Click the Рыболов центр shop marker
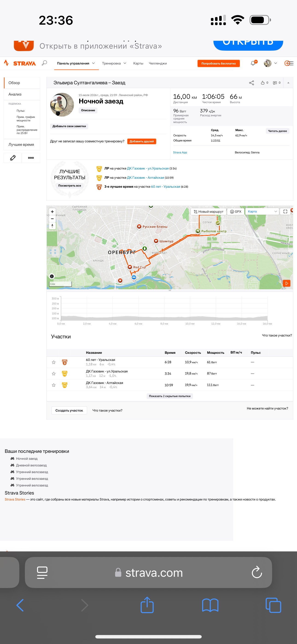This screenshot has height=644, width=297. [198, 231]
